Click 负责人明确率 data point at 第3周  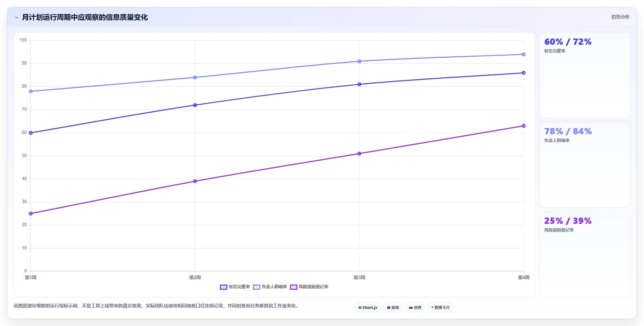coord(359,61)
